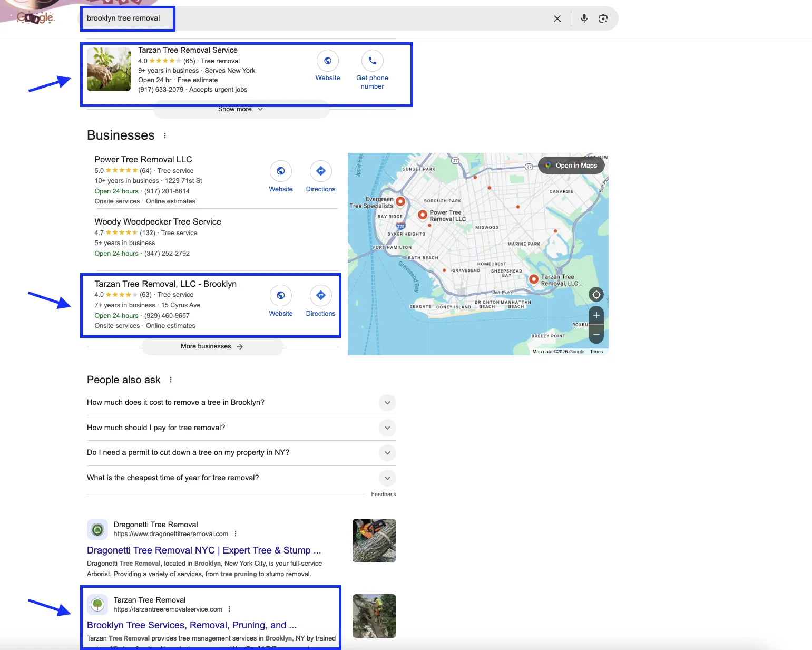812x650 pixels.
Task: Click phone number (929) 460-9657
Action: click(167, 316)
